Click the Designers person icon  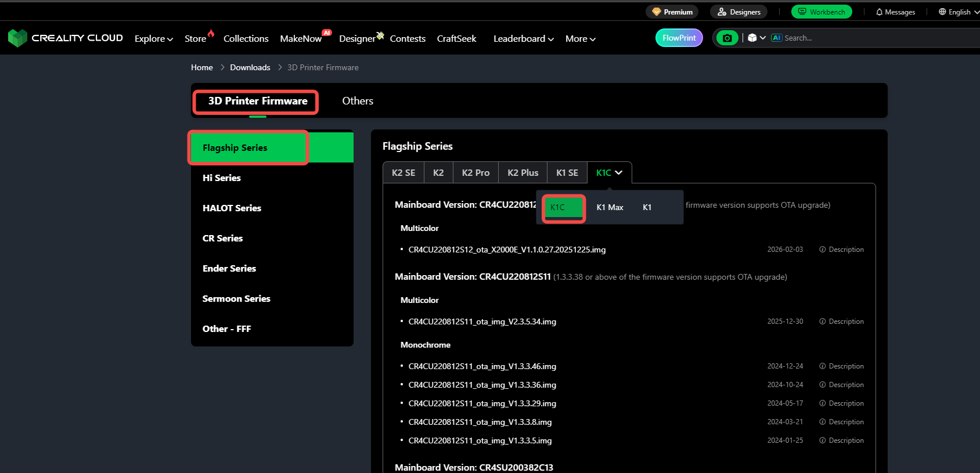click(722, 12)
